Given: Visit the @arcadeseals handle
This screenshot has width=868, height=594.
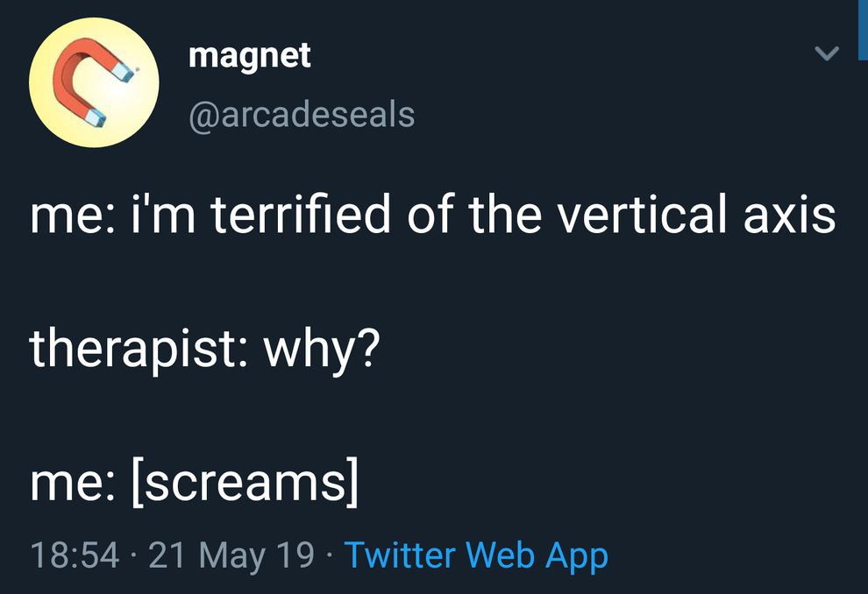Looking at the screenshot, I should point(302,115).
